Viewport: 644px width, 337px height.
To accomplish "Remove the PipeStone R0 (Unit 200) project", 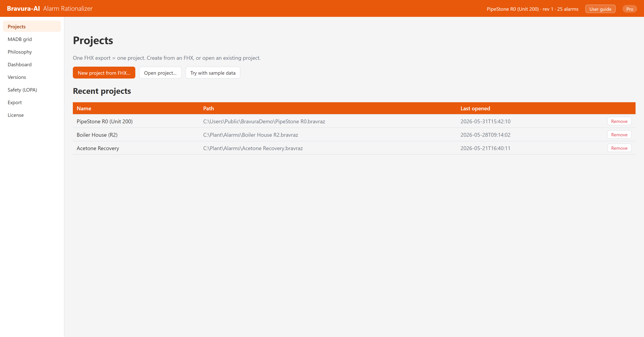I will 619,121.
